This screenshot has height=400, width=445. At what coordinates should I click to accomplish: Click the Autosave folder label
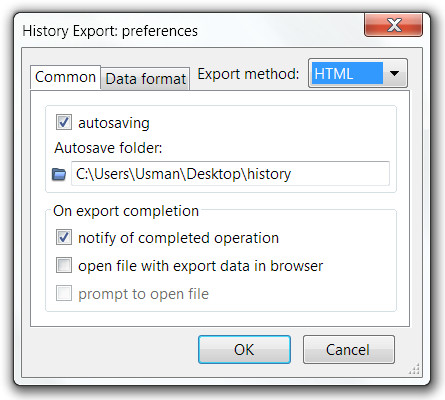coord(108,148)
